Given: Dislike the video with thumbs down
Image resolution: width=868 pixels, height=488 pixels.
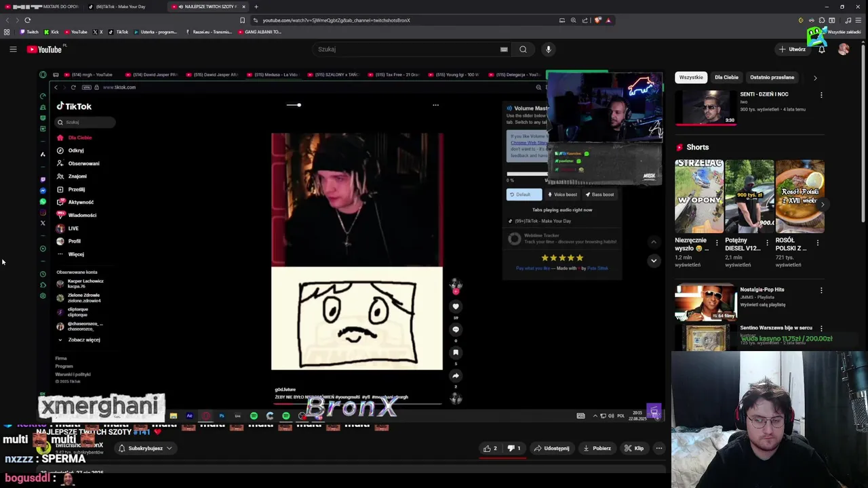Looking at the screenshot, I should (515, 448).
